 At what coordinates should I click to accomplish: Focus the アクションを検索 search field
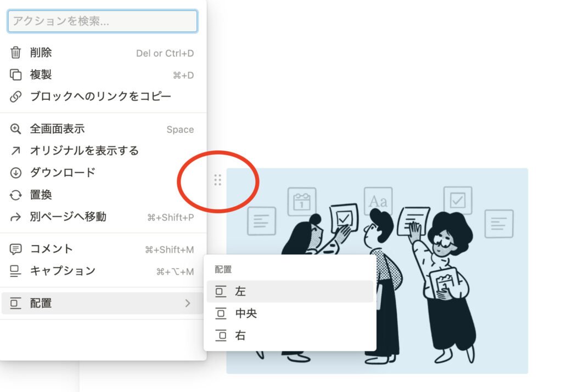pos(103,21)
